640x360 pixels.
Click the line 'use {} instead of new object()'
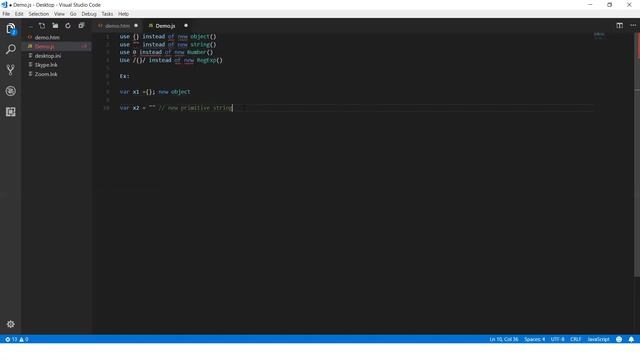[168, 36]
